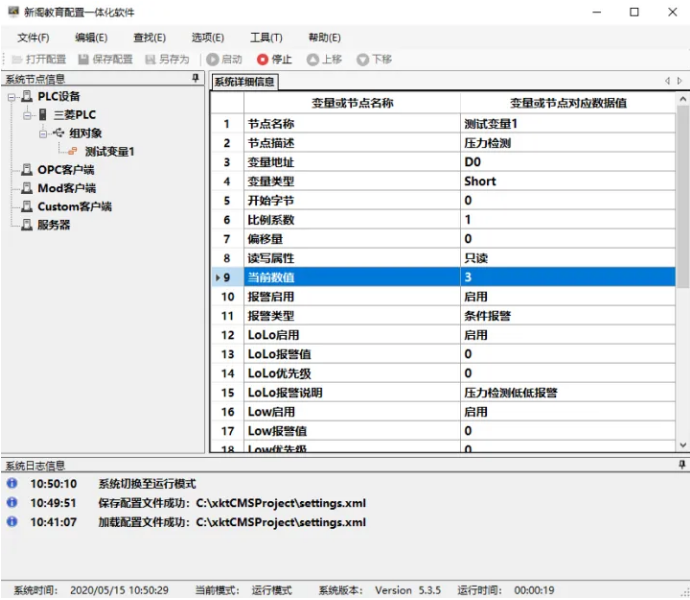Viewport: 690px width, 600px height.
Task: Click the 变量或节点名称 column header
Action: click(352, 103)
